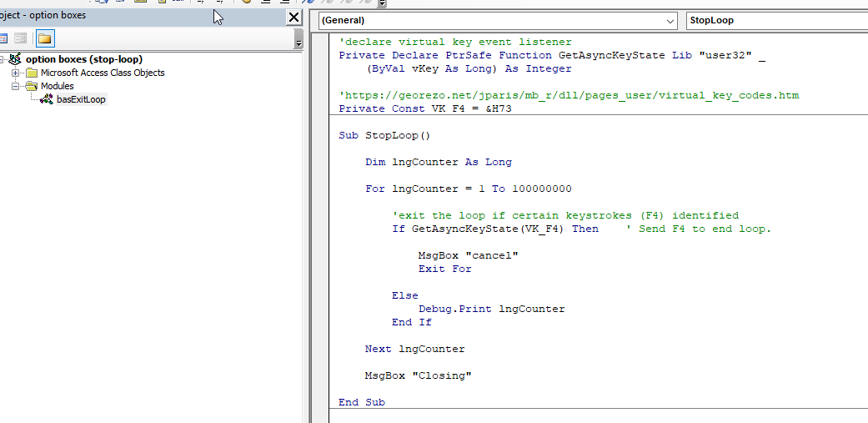
Task: Click the Private Const VK_F4 line
Action: (425, 108)
